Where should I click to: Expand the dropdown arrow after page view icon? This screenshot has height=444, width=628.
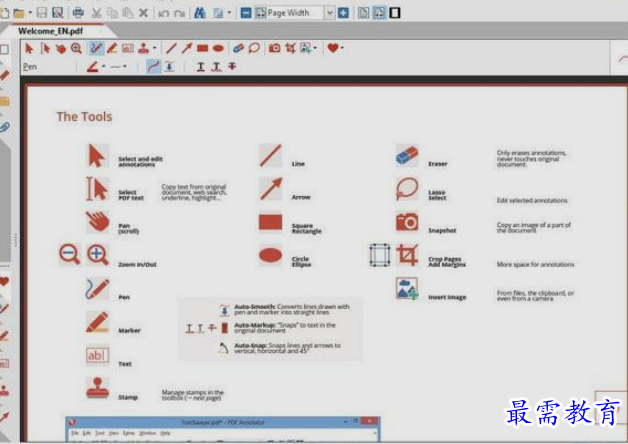pyautogui.click(x=229, y=13)
